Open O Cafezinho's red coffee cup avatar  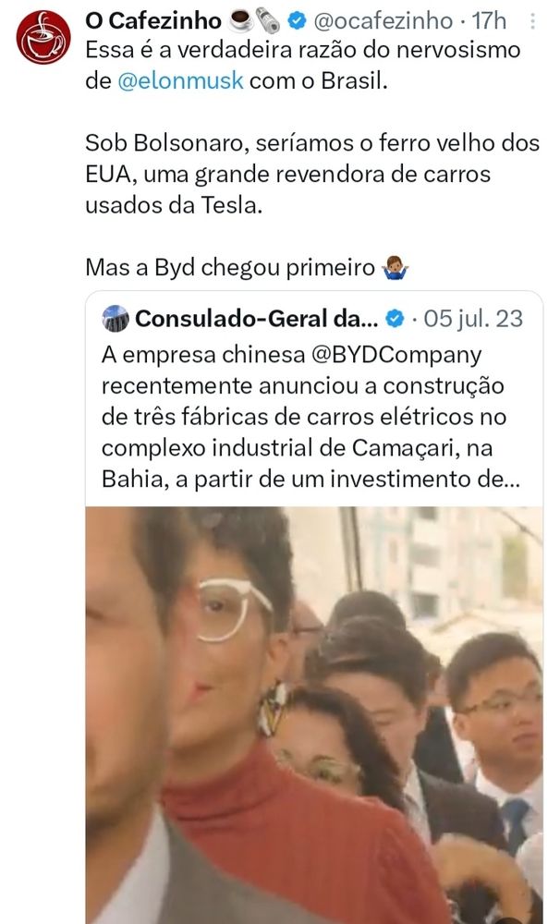point(43,37)
